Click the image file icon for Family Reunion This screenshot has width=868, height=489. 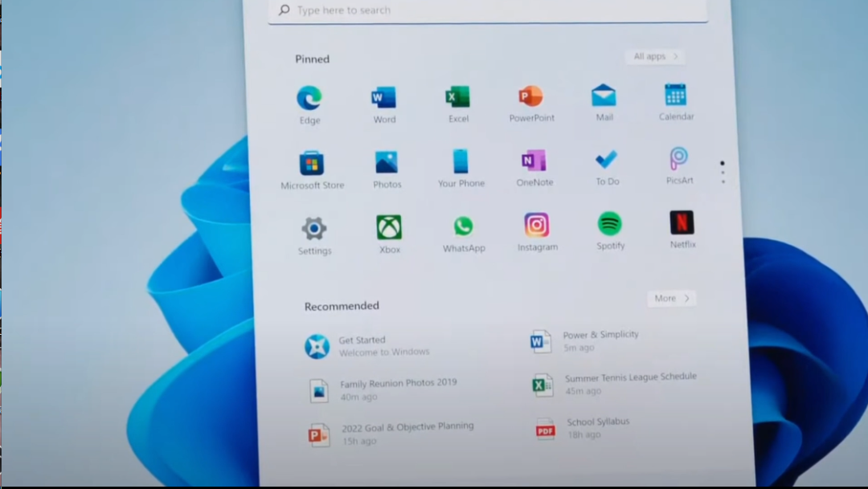(319, 390)
